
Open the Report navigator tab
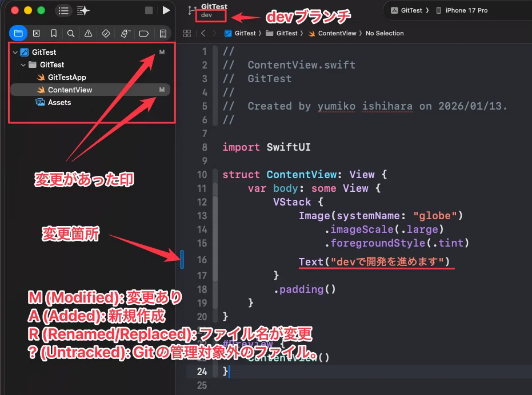[163, 33]
